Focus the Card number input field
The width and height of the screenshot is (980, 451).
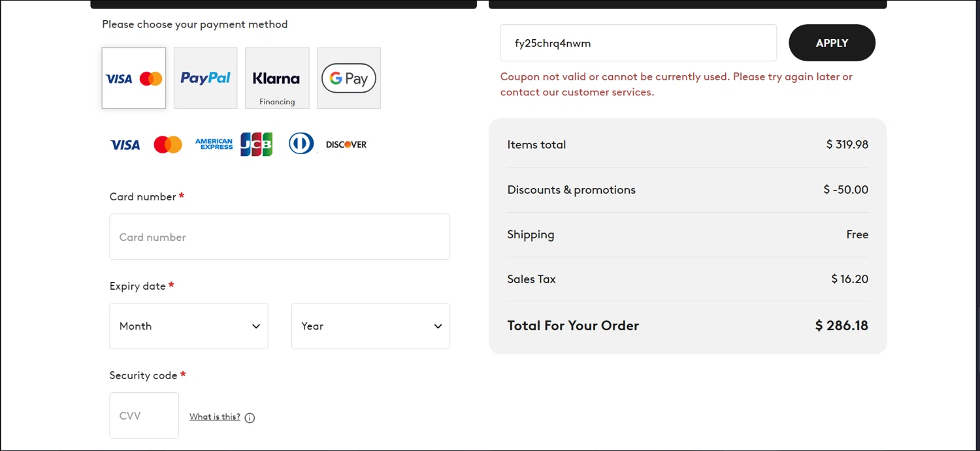(x=280, y=237)
